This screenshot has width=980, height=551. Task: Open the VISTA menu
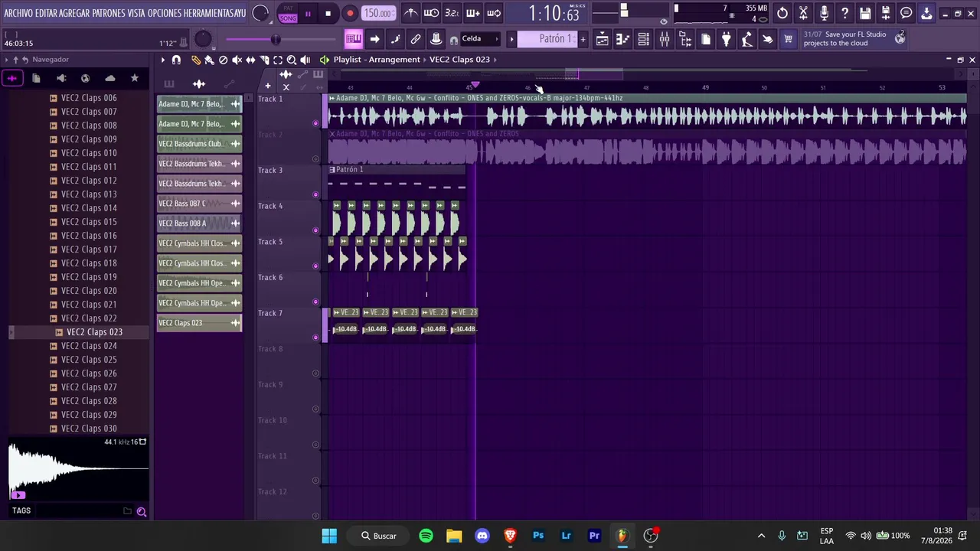pyautogui.click(x=136, y=13)
